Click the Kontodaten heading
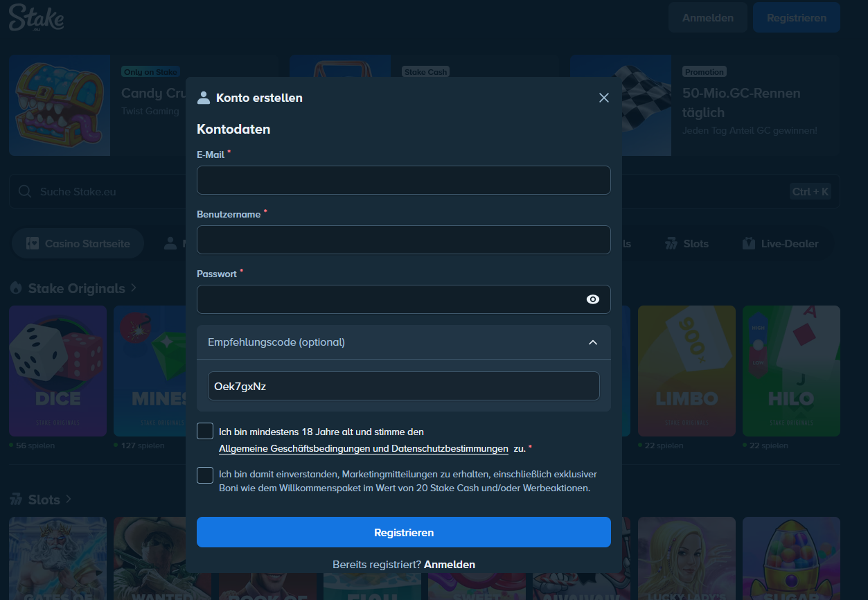 pos(233,129)
